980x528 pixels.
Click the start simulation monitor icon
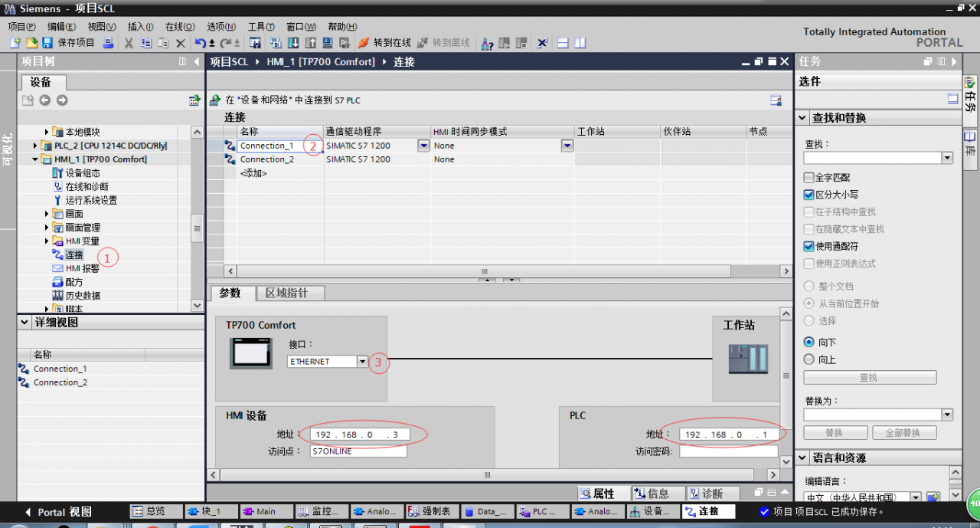[328, 43]
